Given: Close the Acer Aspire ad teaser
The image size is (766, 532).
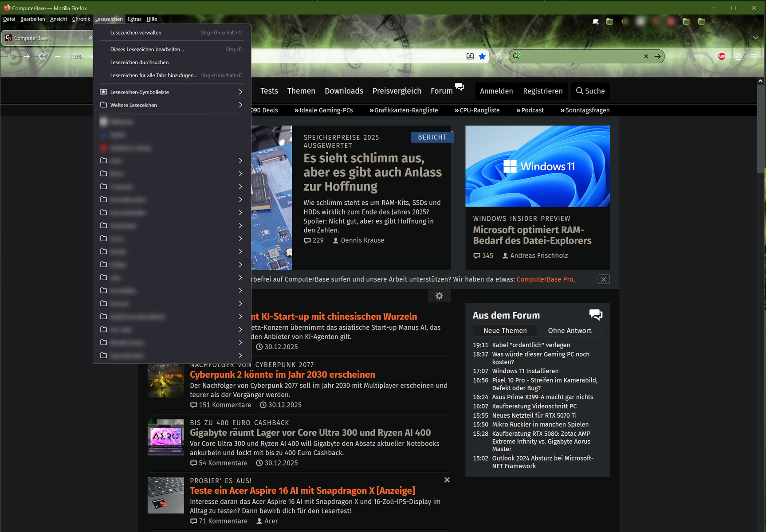Looking at the screenshot, I should (447, 480).
